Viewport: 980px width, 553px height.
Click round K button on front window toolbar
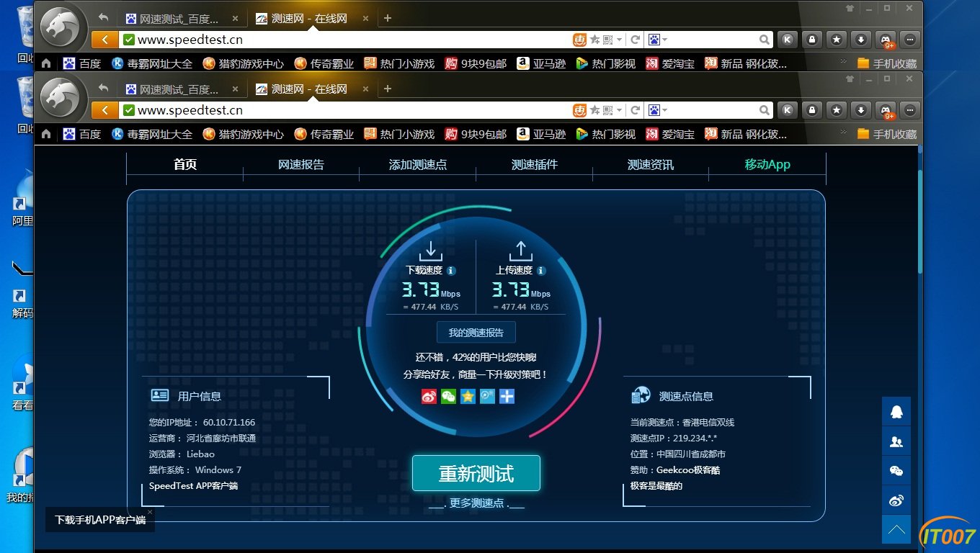[x=788, y=110]
